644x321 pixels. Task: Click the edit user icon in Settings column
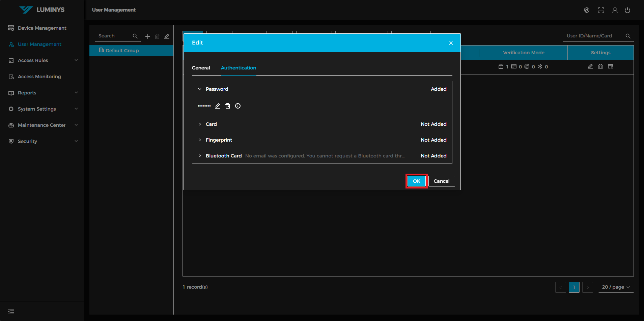[x=590, y=66]
